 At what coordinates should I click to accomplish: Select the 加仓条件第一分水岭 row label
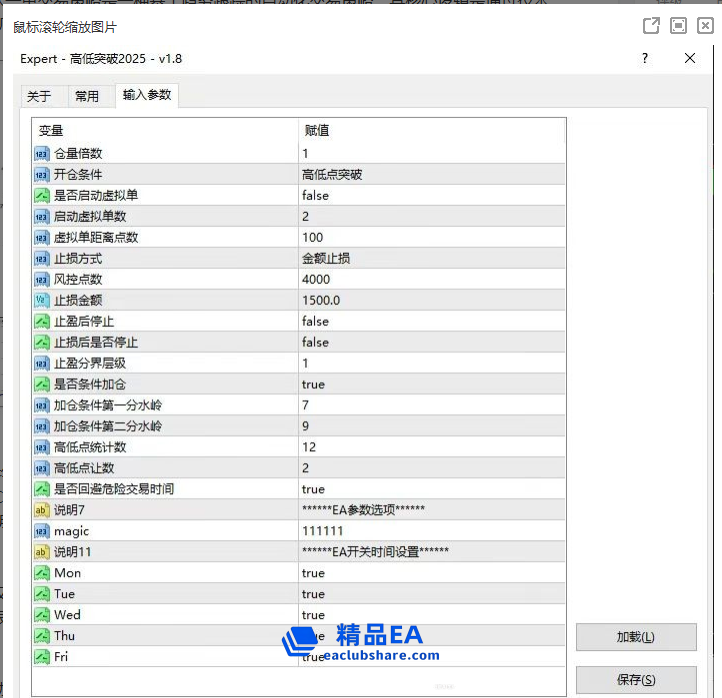point(108,405)
